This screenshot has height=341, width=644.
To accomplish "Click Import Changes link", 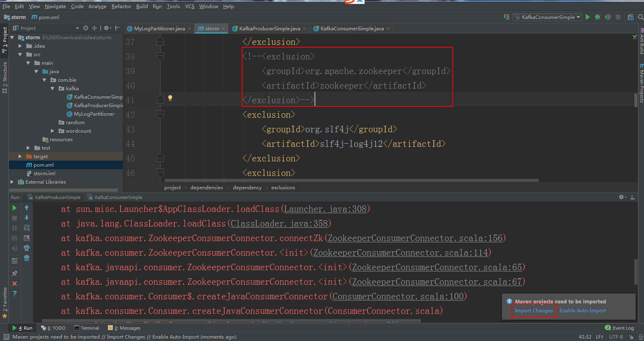I will 534,311.
